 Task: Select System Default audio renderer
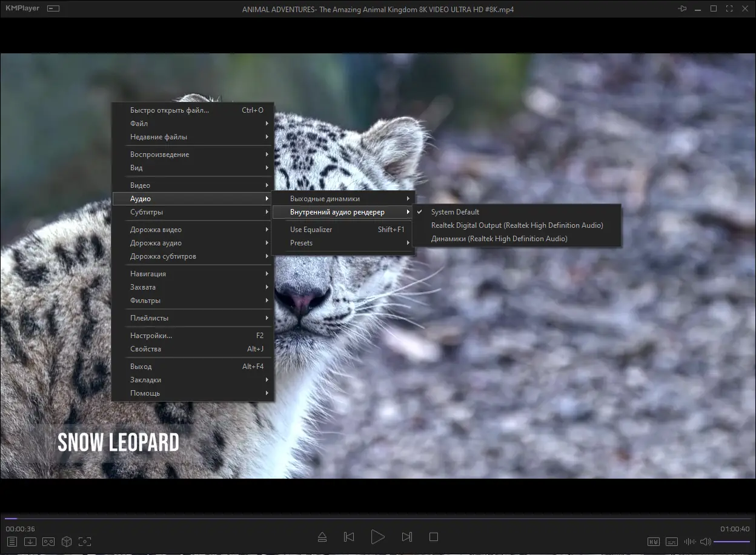[x=455, y=212]
